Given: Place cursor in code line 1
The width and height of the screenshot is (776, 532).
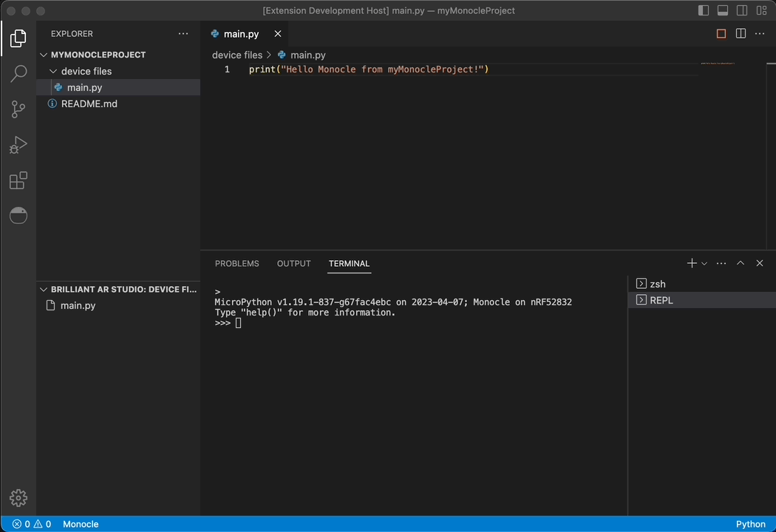Looking at the screenshot, I should coord(369,69).
